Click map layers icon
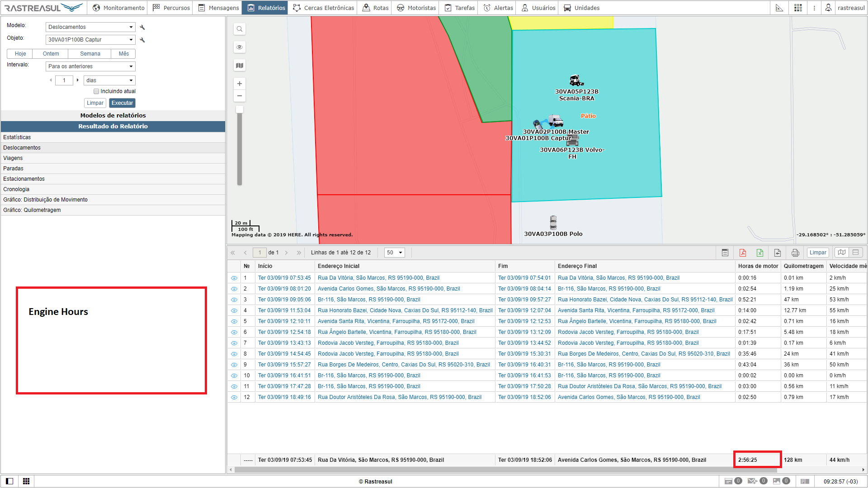This screenshot has width=868, height=488. 240,66
